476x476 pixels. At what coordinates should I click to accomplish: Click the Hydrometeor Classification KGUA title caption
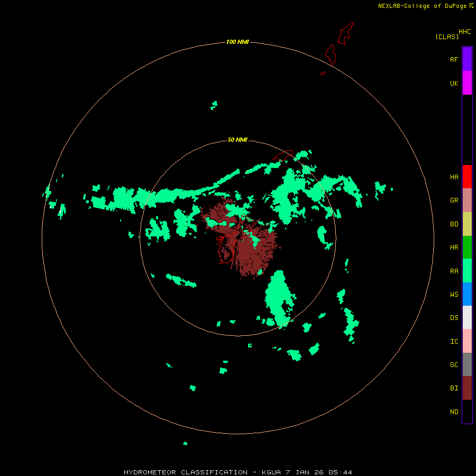[x=237, y=472]
